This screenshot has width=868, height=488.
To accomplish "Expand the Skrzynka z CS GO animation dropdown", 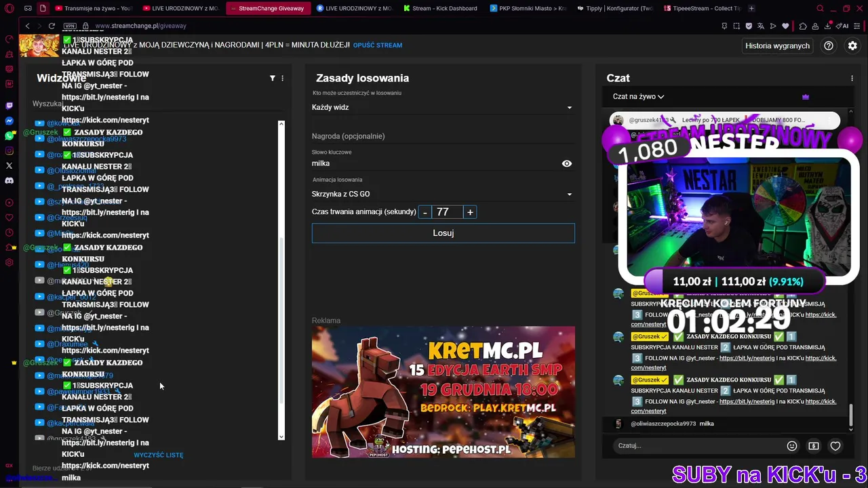I will pyautogui.click(x=443, y=194).
